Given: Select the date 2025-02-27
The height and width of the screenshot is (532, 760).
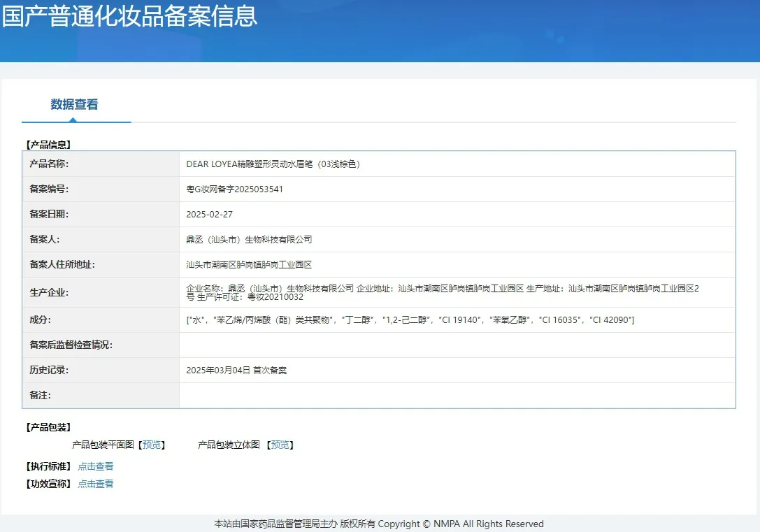Looking at the screenshot, I should click(209, 214).
